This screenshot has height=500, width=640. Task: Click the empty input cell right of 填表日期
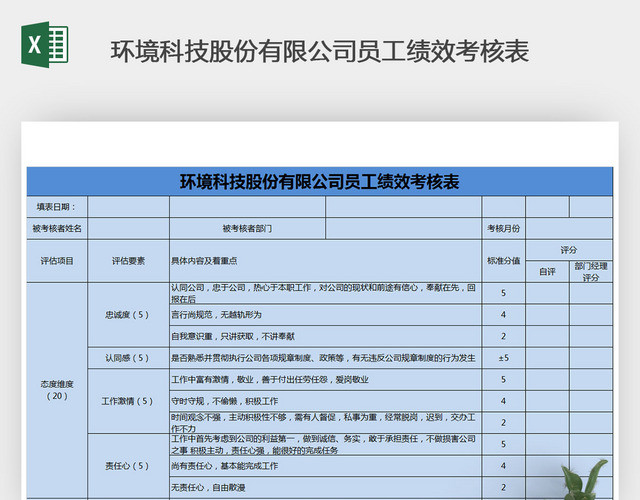pos(129,207)
